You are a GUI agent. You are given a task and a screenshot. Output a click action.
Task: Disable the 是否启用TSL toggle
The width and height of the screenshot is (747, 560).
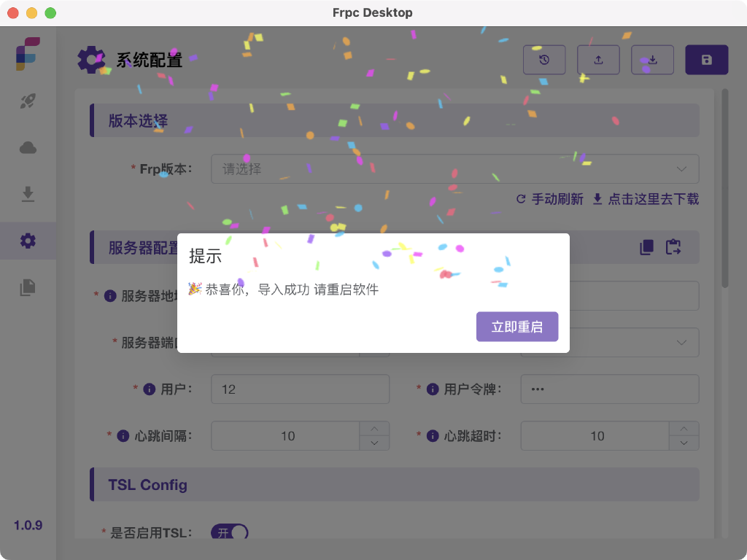click(x=229, y=533)
